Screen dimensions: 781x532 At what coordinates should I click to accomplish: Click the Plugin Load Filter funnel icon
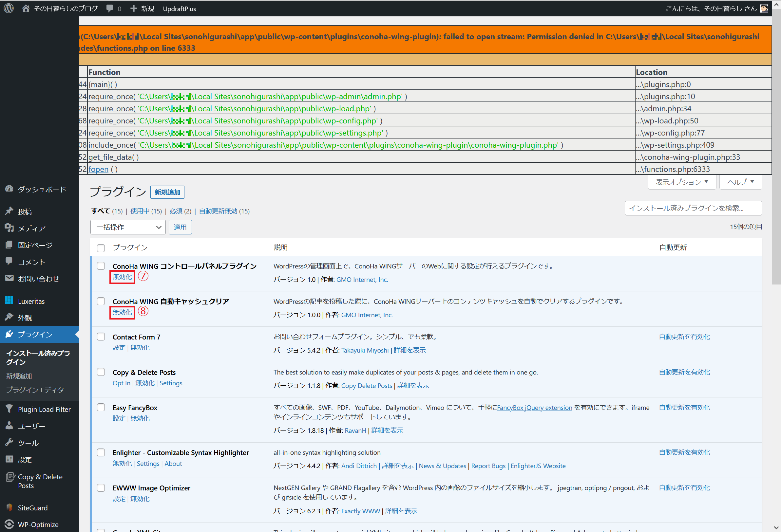(x=9, y=409)
